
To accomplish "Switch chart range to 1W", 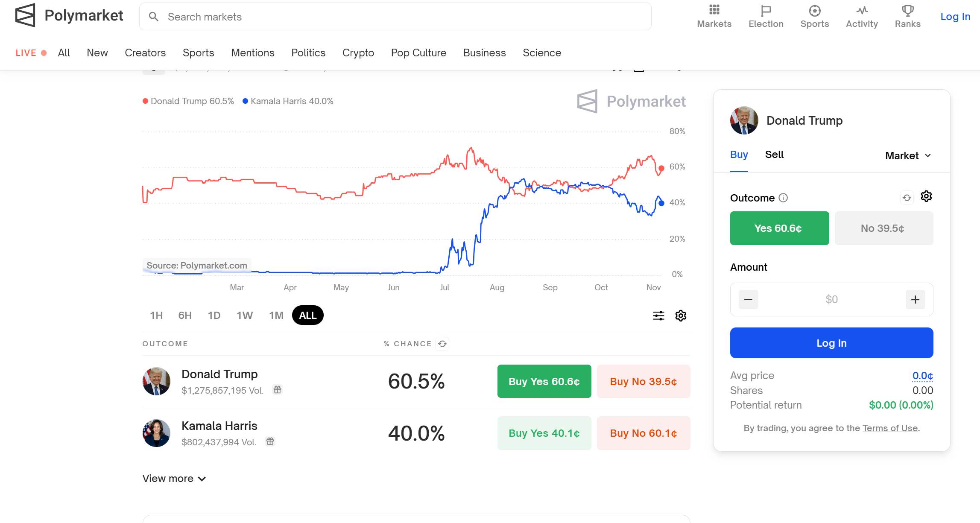I will [x=245, y=316].
